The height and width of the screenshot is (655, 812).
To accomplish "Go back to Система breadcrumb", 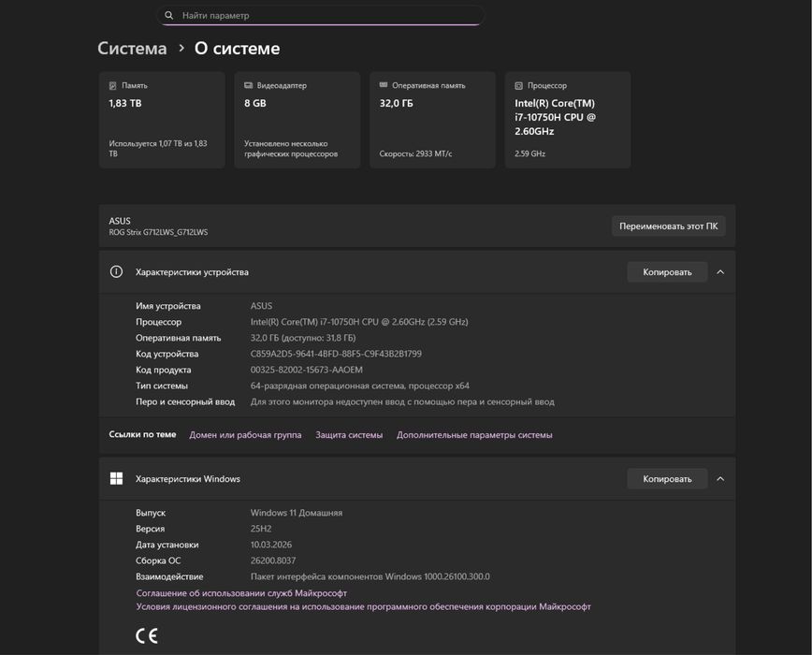I will pyautogui.click(x=132, y=48).
